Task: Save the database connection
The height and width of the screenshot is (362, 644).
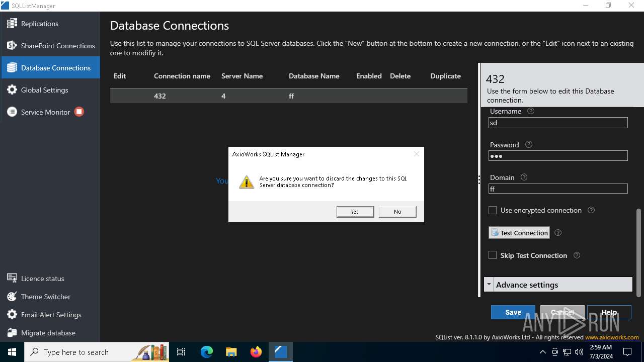Action: pos(513,312)
